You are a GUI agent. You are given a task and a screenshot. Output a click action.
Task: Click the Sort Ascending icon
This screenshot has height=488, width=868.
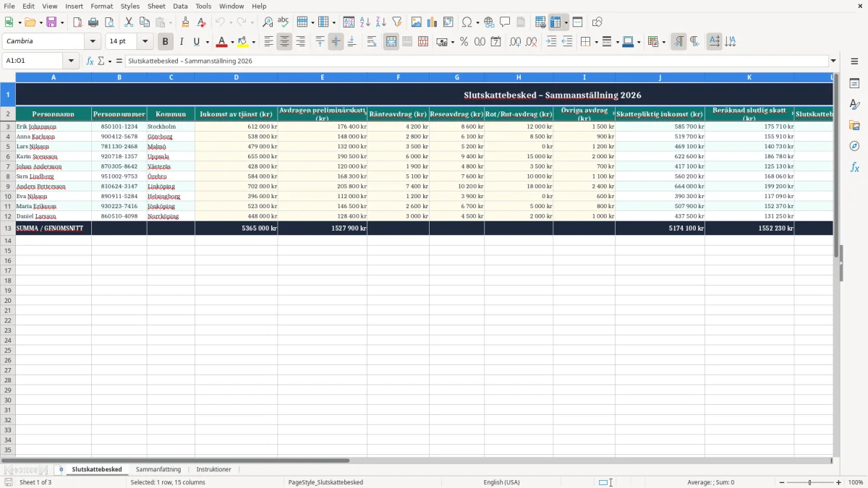pos(365,22)
